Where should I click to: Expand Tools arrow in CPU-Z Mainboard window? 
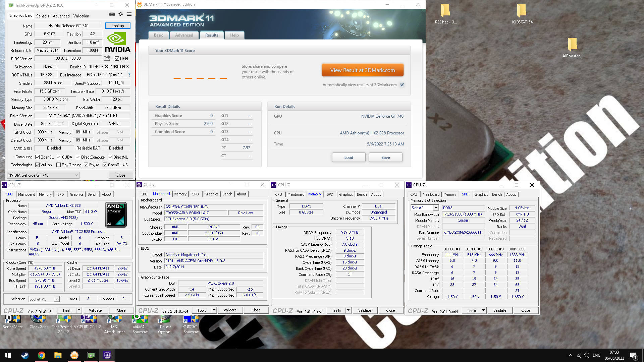214,310
